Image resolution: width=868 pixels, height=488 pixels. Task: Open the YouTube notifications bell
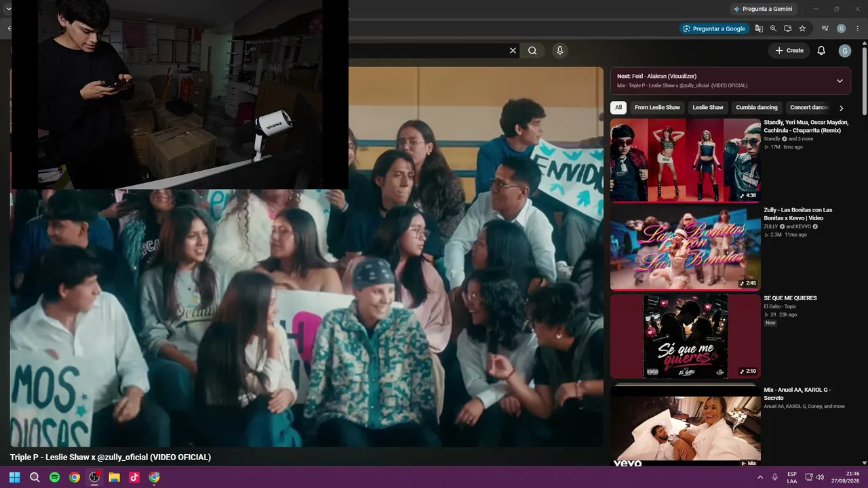[x=821, y=50]
